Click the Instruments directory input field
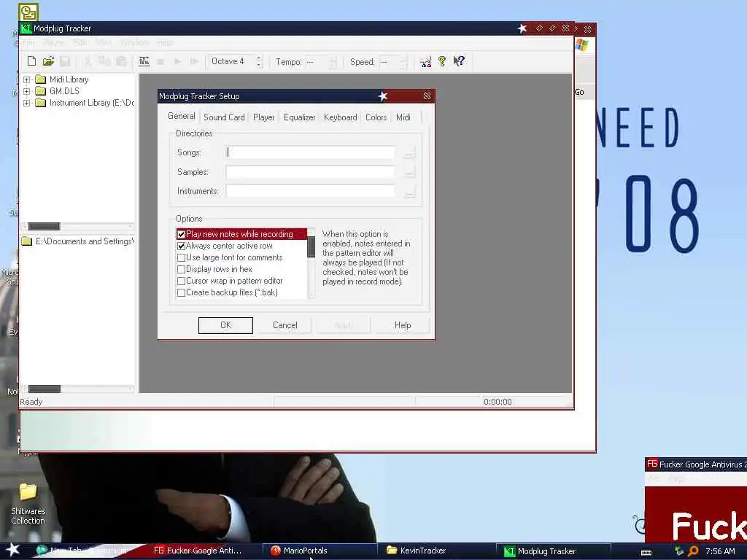The image size is (747, 560). coord(310,192)
